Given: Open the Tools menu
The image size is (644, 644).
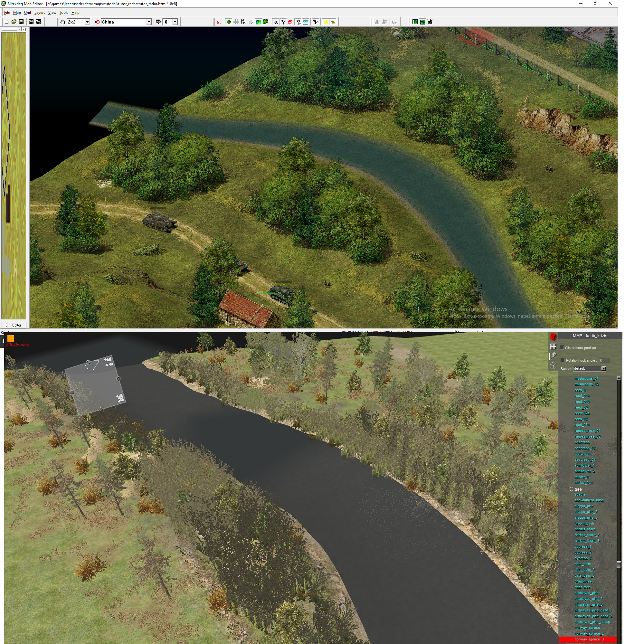Looking at the screenshot, I should 64,13.
